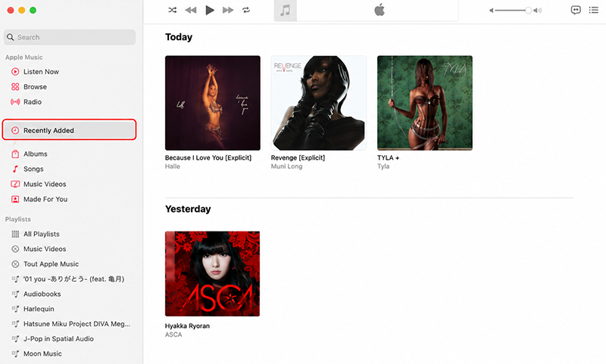Click the J-Pop in Spatial Audio playlist icon

(15, 338)
